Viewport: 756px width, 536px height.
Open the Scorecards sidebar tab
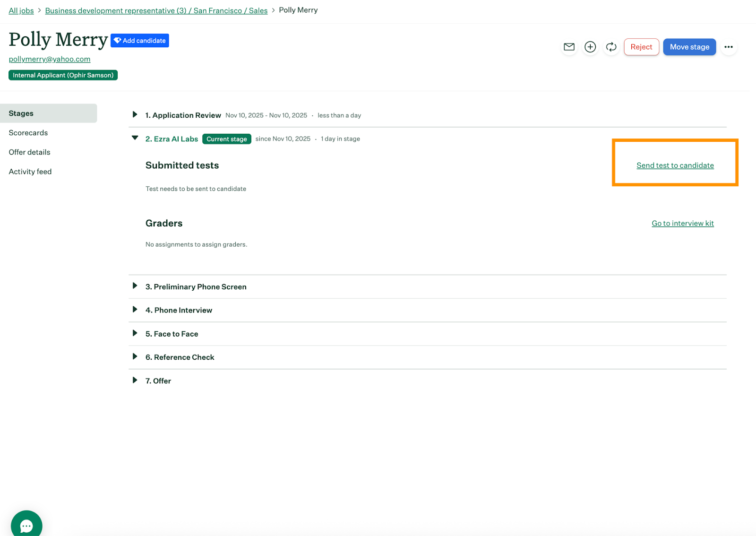(x=28, y=133)
